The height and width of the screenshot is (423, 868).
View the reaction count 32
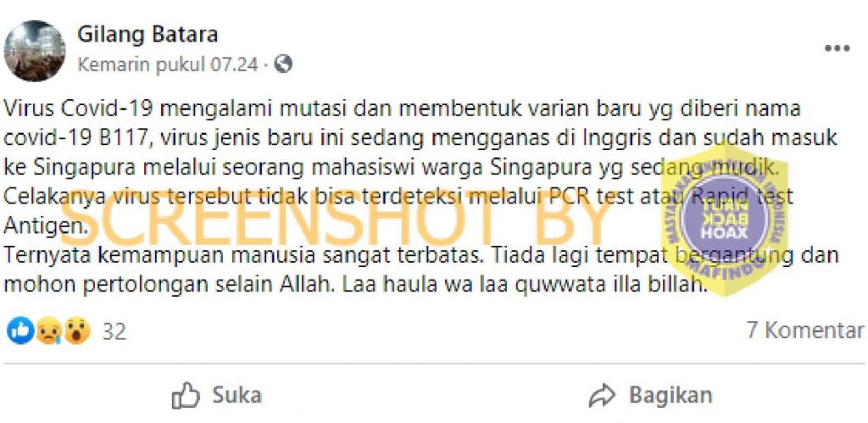(114, 331)
